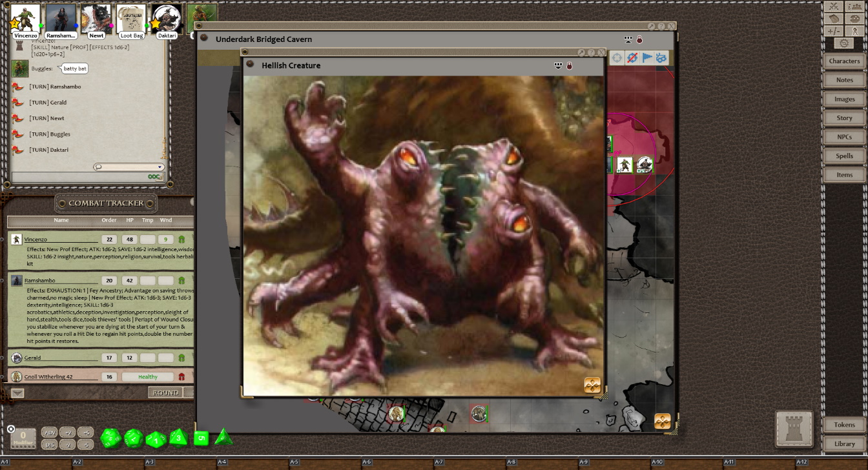Toggle the -5 modifier button
The width and height of the screenshot is (868, 470).
[x=87, y=444]
